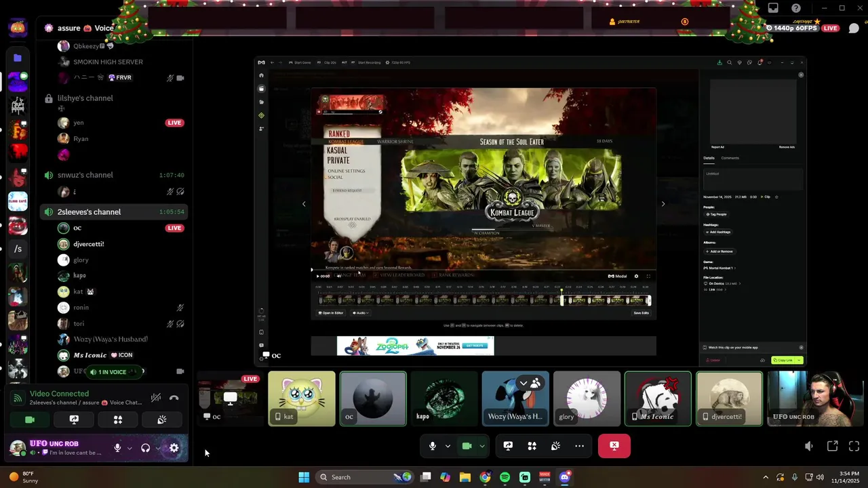The height and width of the screenshot is (488, 868).
Task: Click Medal video progress bar
Action: click(x=484, y=270)
